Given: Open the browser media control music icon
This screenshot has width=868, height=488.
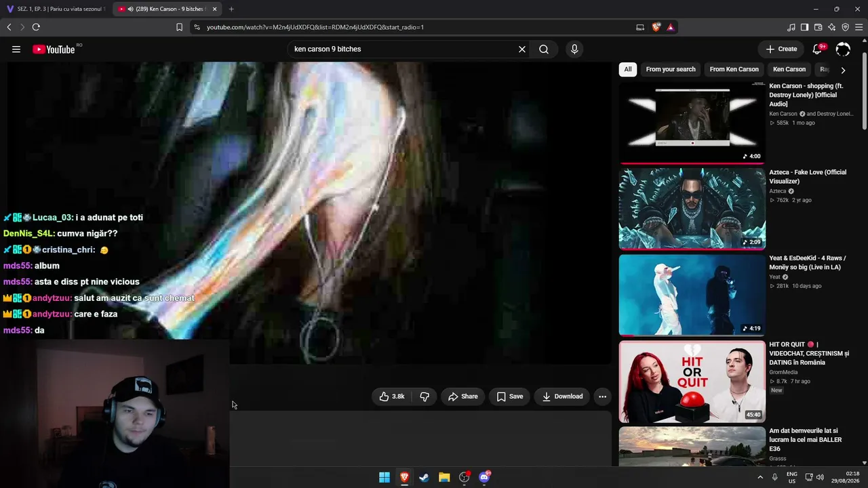Looking at the screenshot, I should (x=791, y=27).
